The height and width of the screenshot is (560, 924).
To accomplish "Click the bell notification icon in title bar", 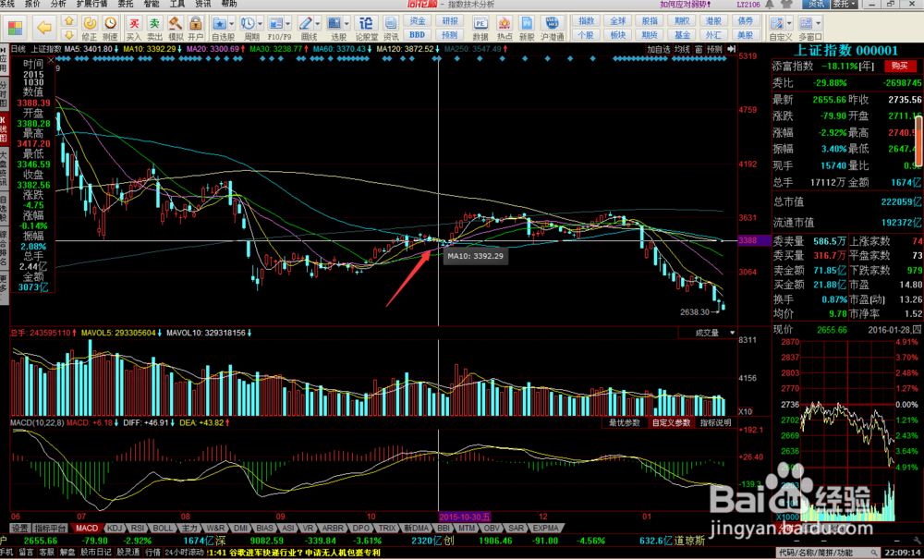I will 769,4.
